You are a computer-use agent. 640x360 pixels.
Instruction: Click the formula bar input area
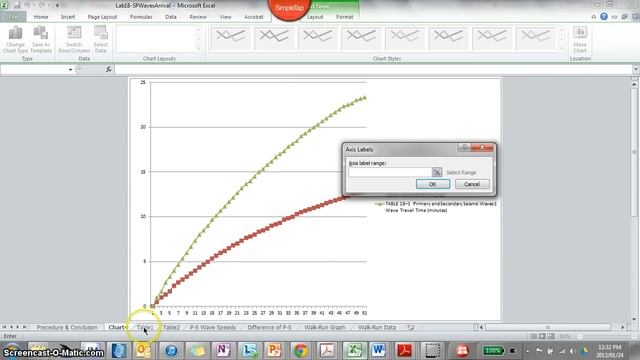(x=373, y=69)
